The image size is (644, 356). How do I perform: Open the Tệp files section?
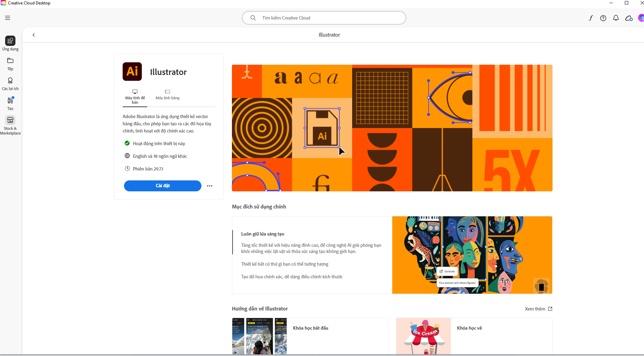tap(10, 64)
